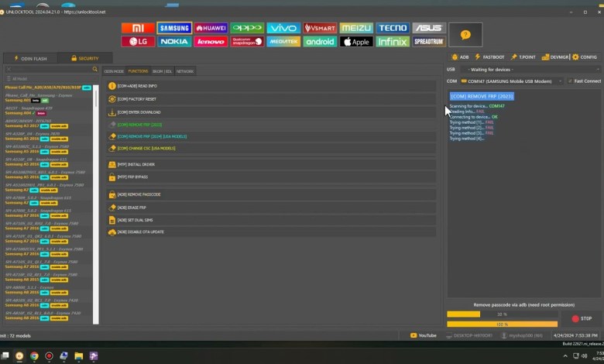Image resolution: width=604 pixels, height=364 pixels.
Task: Select the ASUS brand logo
Action: (x=429, y=28)
